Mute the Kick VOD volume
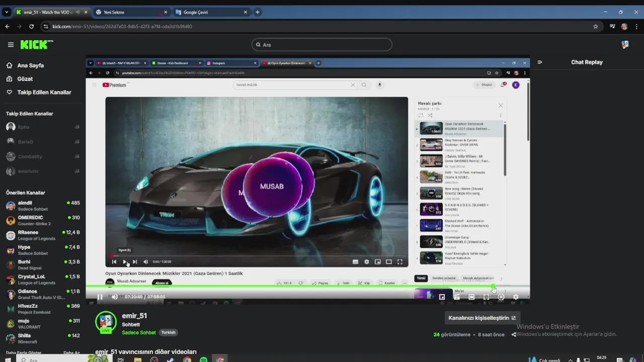The width and height of the screenshot is (644, 362). pyautogui.click(x=115, y=297)
